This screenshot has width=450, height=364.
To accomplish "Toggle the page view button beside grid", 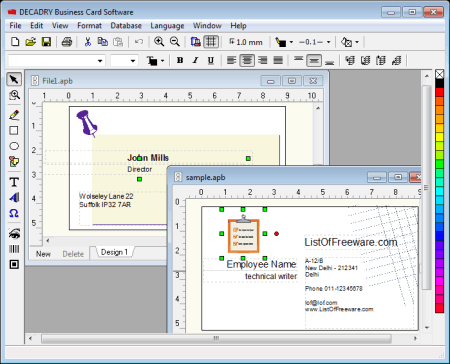I will [x=196, y=42].
